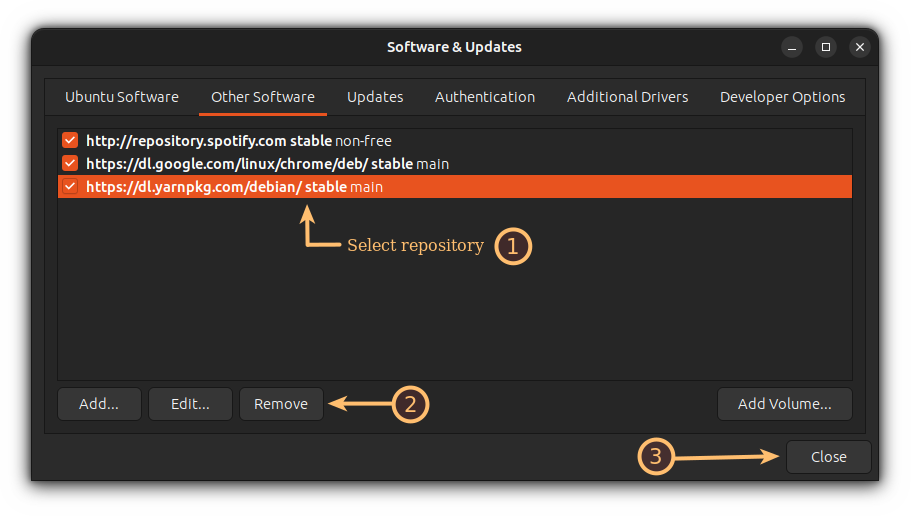Disable the Google Chrome repository checkbox

pos(70,163)
